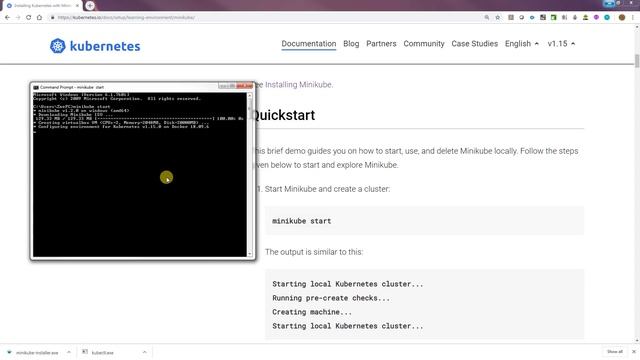640x360 pixels.
Task: Bookmark this page with the star icon
Action: coord(498,18)
